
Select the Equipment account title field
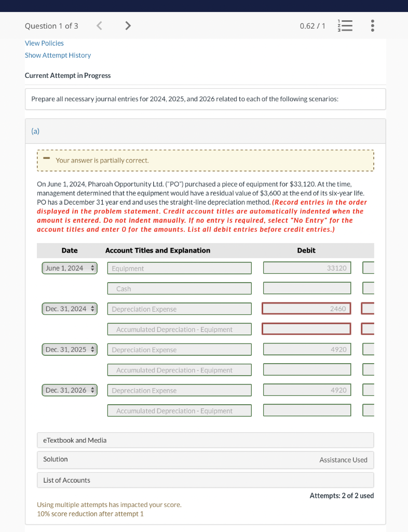point(179,268)
